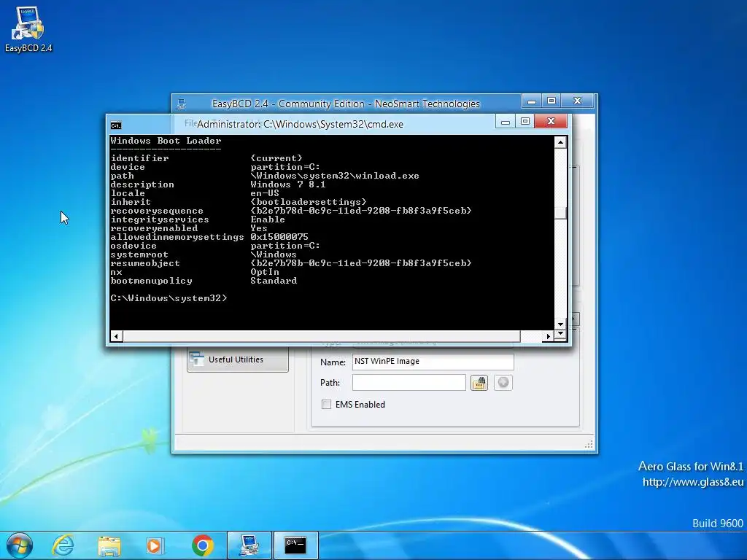Click the 'Windows Boot Loader' heading text
The image size is (747, 560).
[x=166, y=141]
